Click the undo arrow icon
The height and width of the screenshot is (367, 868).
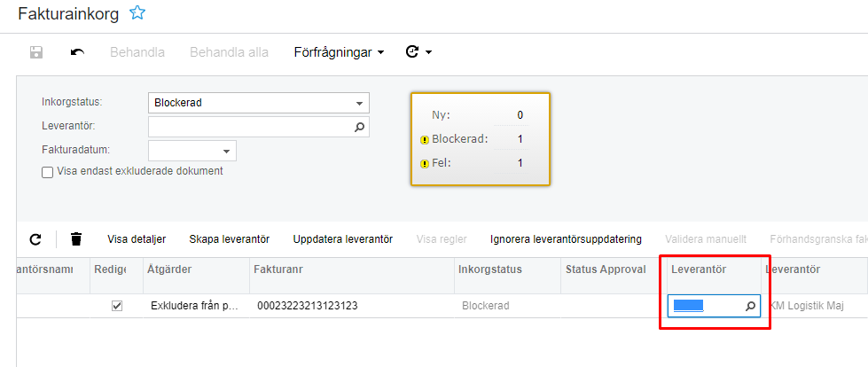pyautogui.click(x=78, y=52)
